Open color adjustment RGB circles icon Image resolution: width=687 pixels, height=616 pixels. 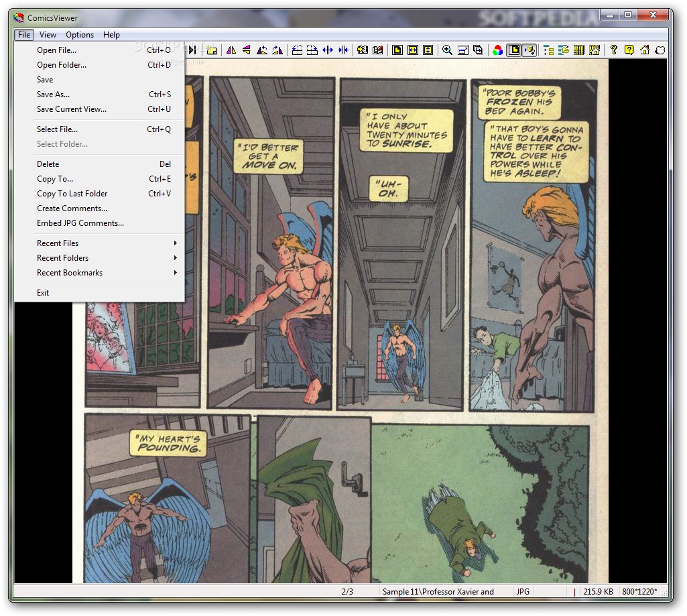pos(498,50)
